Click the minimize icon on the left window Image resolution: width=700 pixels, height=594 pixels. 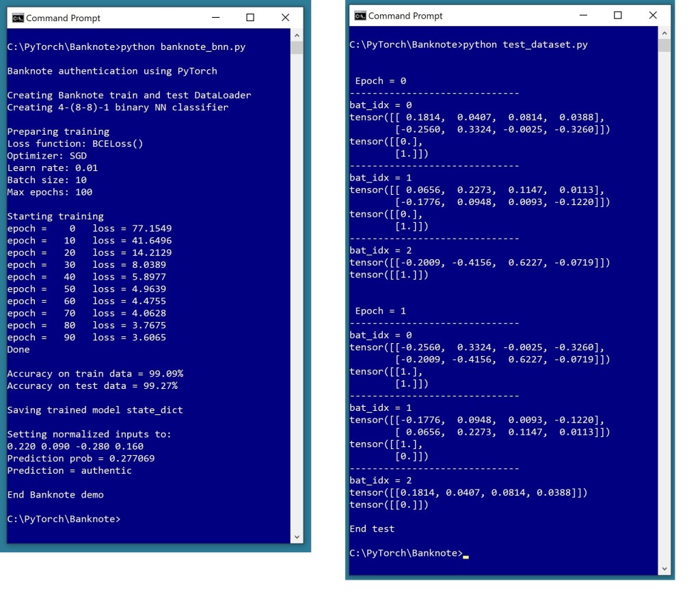coord(216,17)
